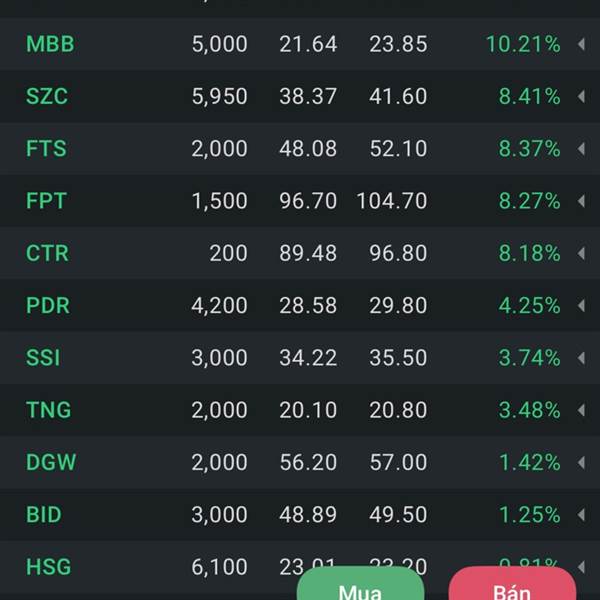This screenshot has height=600, width=600.
Task: View the 10.21% gain on MBB
Action: click(523, 44)
